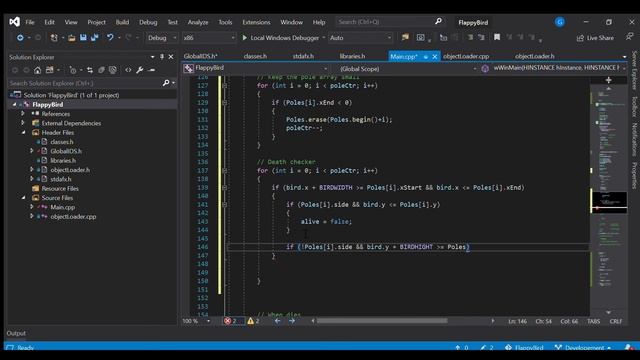This screenshot has width=640, height=360.
Task: Switch to the objectLoader.cpp tab
Action: (466, 56)
